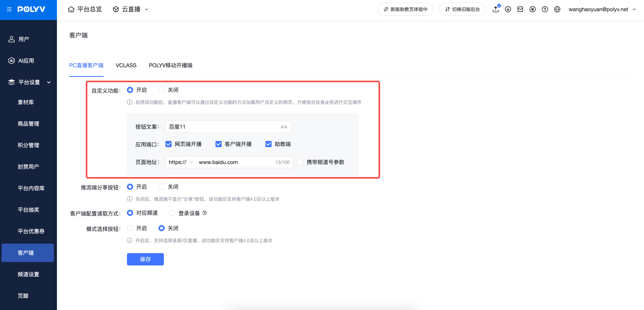Select 关闭 for 模式选择按钮
Viewport: 644px width, 310px height.
click(162, 228)
